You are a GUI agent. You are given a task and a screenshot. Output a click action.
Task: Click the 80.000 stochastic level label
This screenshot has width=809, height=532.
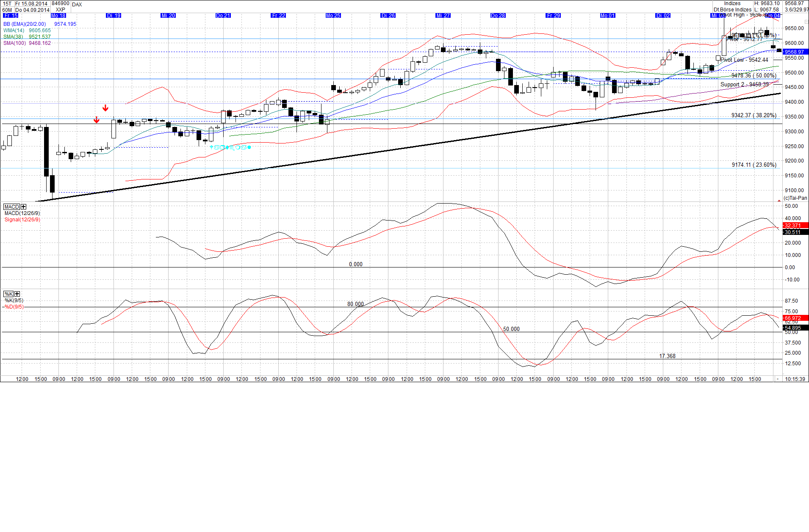point(355,304)
